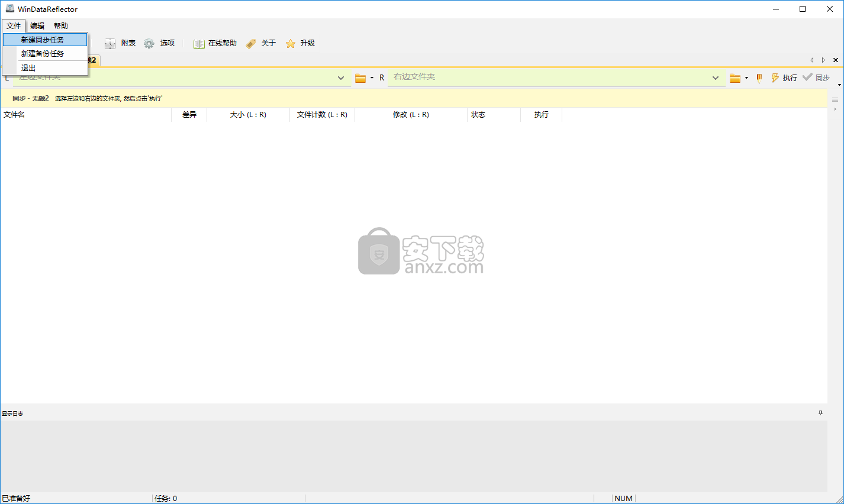The height and width of the screenshot is (504, 844).
Task: Open the 文件 menu
Action: tap(14, 25)
